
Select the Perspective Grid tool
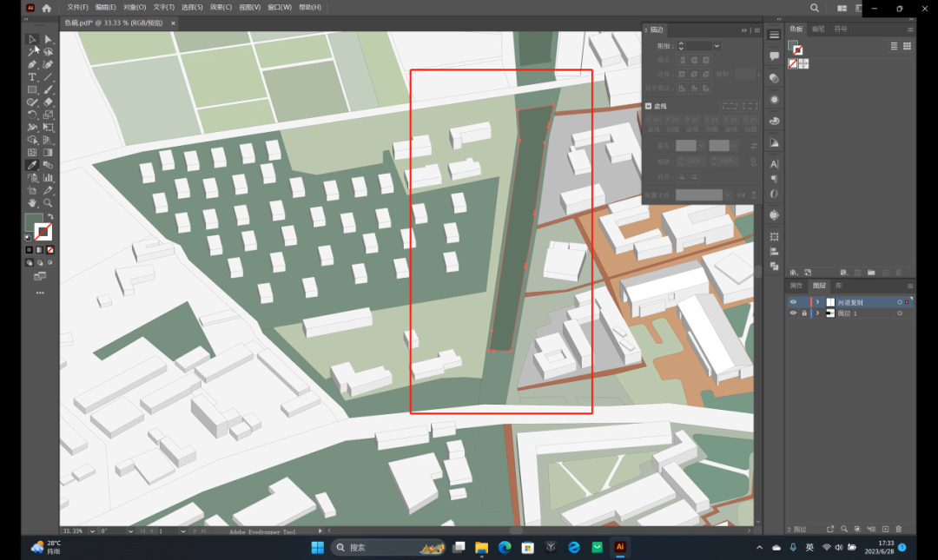tap(48, 140)
